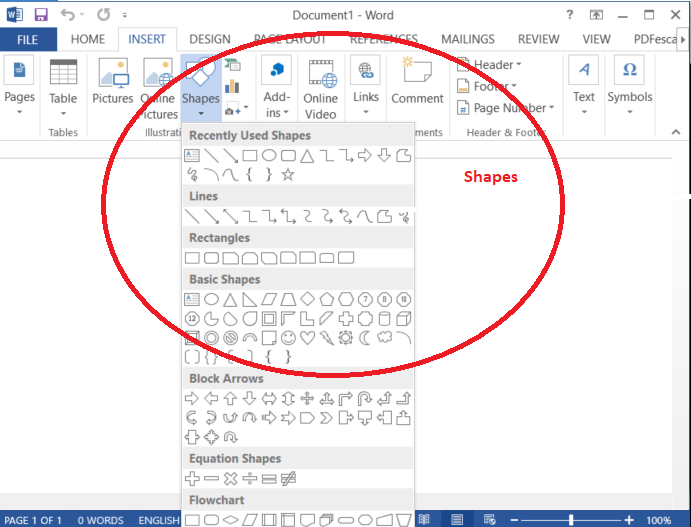Select the Diamond in Basic Shapes

[307, 299]
